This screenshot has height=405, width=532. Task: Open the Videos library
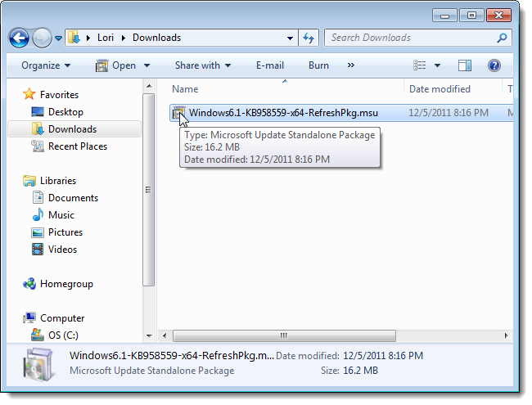(x=62, y=250)
